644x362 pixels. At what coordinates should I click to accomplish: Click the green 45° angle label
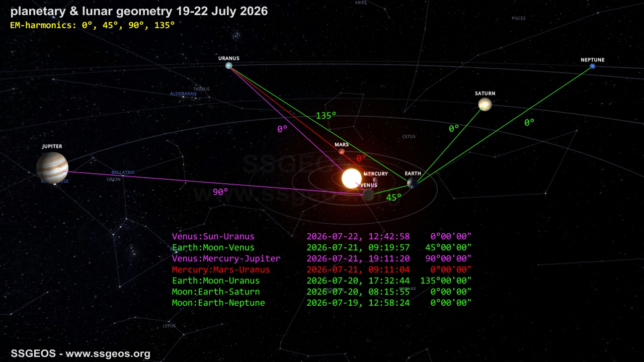point(394,198)
